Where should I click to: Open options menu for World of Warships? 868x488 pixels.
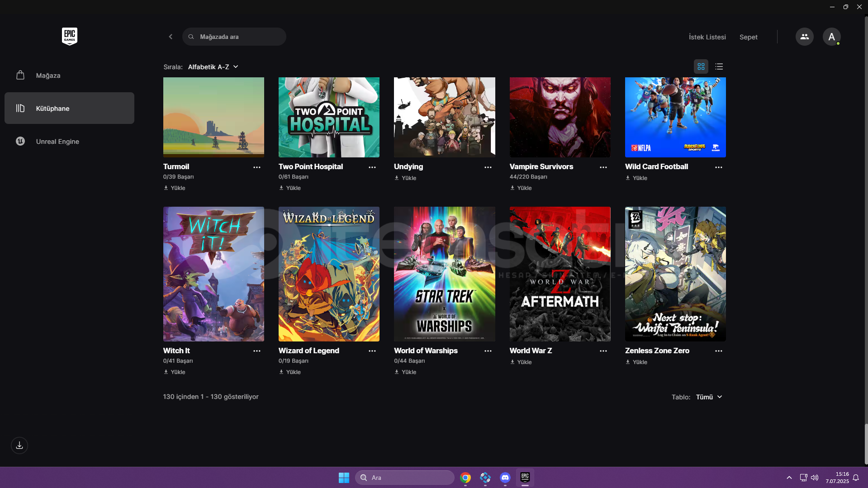click(x=488, y=351)
